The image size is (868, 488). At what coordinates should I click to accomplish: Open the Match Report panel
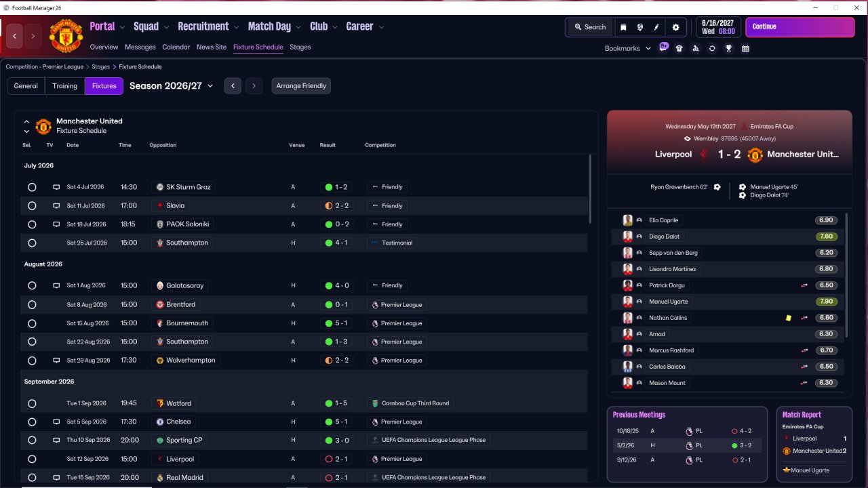point(814,445)
